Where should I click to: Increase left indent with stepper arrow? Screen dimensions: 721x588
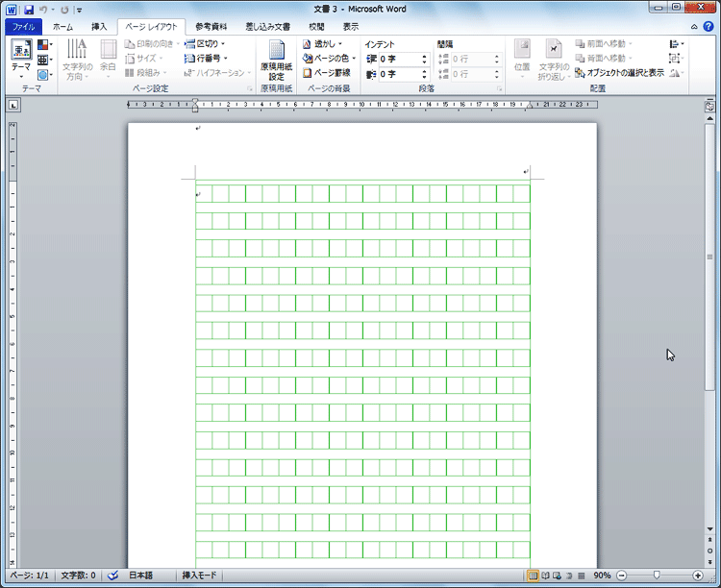[x=424, y=56]
